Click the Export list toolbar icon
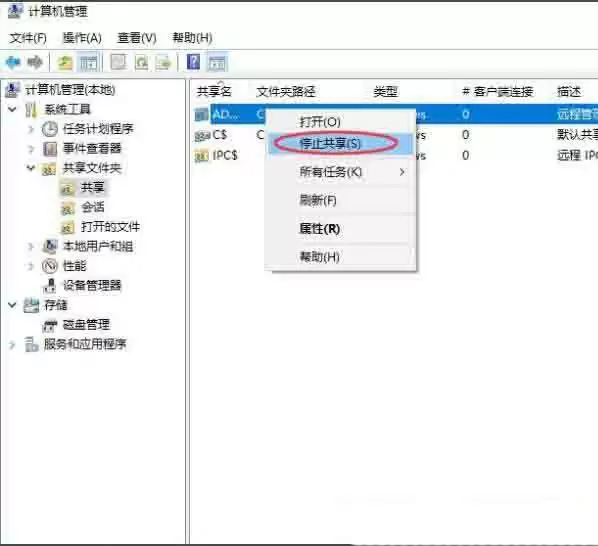The height and width of the screenshot is (546, 598). (x=163, y=63)
